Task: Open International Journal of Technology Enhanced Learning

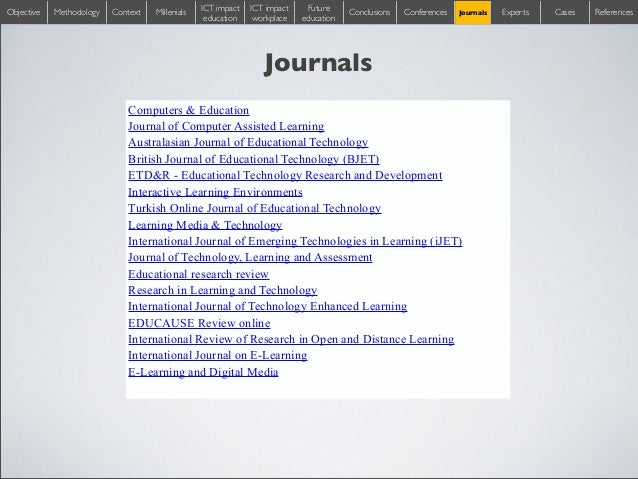Action: click(267, 306)
